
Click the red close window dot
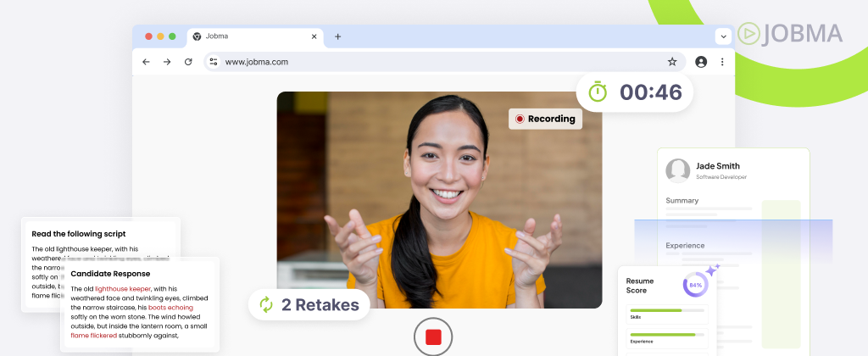(x=148, y=36)
